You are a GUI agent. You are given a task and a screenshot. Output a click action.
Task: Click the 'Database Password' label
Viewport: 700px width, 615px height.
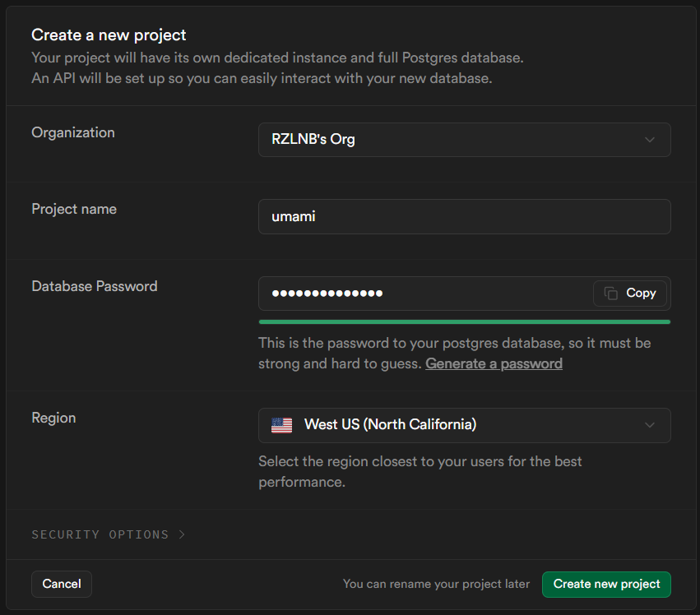click(x=95, y=286)
